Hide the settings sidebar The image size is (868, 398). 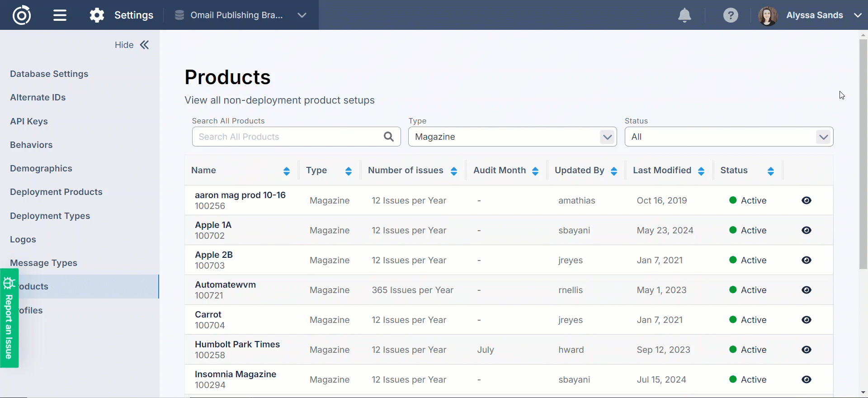tap(132, 45)
